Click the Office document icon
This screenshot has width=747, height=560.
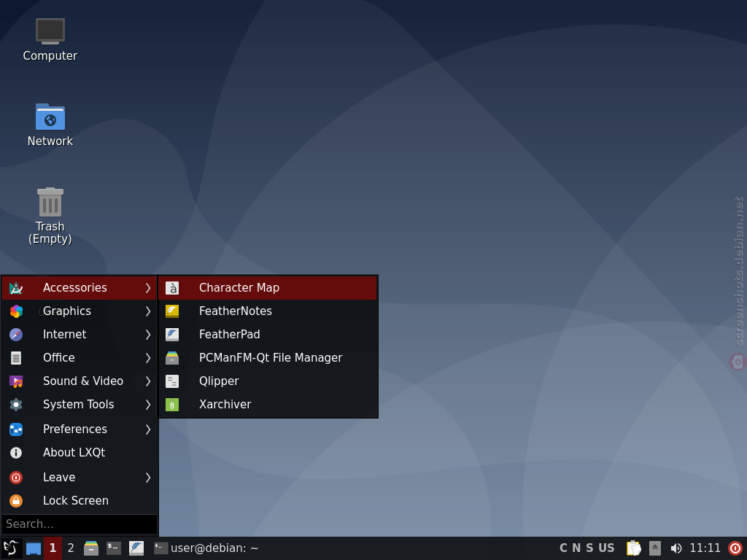pyautogui.click(x=16, y=357)
